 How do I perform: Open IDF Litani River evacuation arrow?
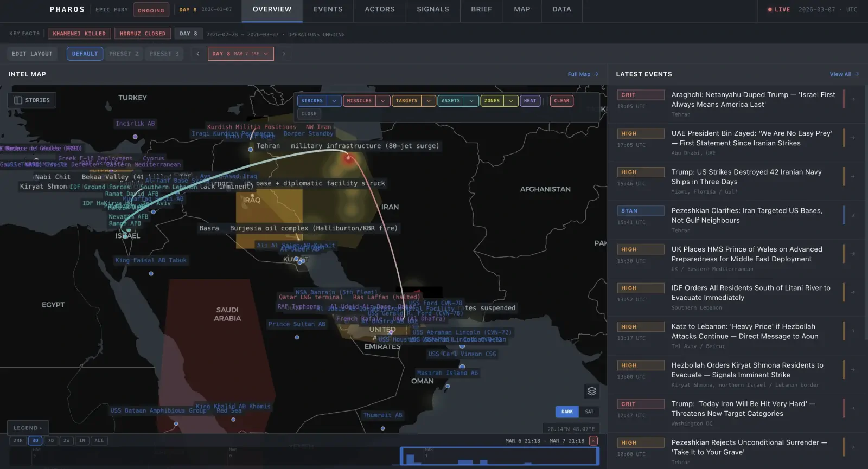click(853, 292)
